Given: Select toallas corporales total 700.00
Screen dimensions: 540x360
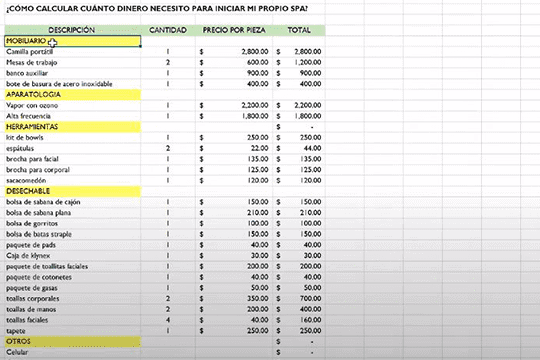Looking at the screenshot, I should [x=299, y=298].
